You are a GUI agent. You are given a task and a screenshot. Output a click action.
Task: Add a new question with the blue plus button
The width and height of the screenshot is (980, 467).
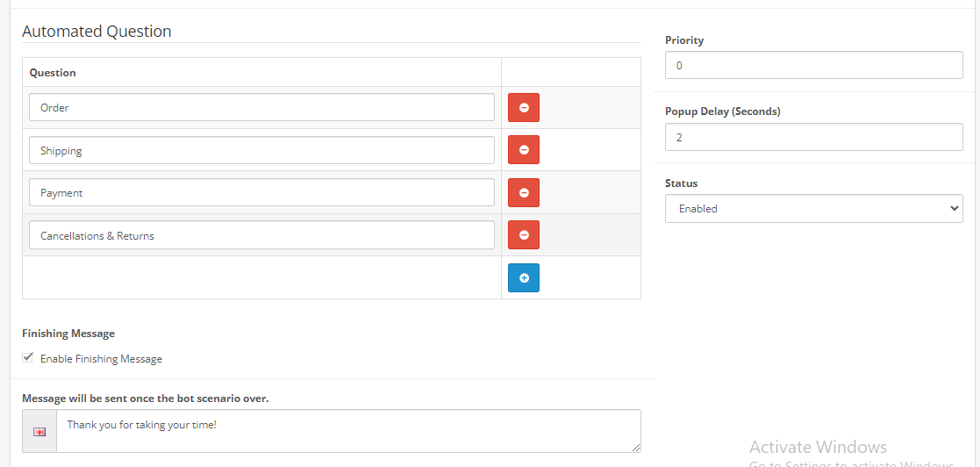524,277
